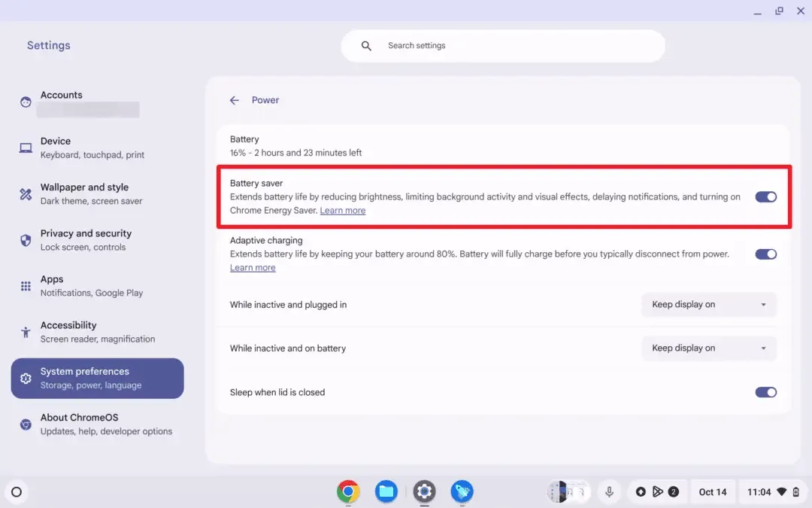
Task: Click the System preferences gear icon
Action: click(26, 379)
